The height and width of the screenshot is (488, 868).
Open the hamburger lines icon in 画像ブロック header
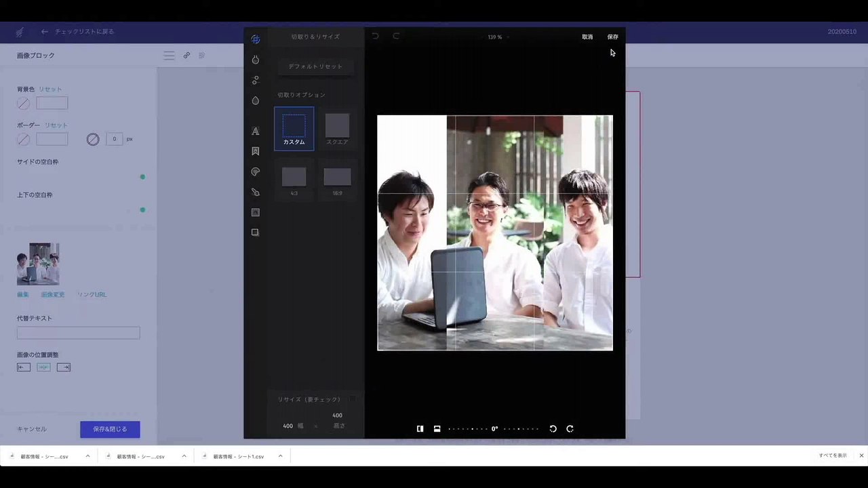169,56
